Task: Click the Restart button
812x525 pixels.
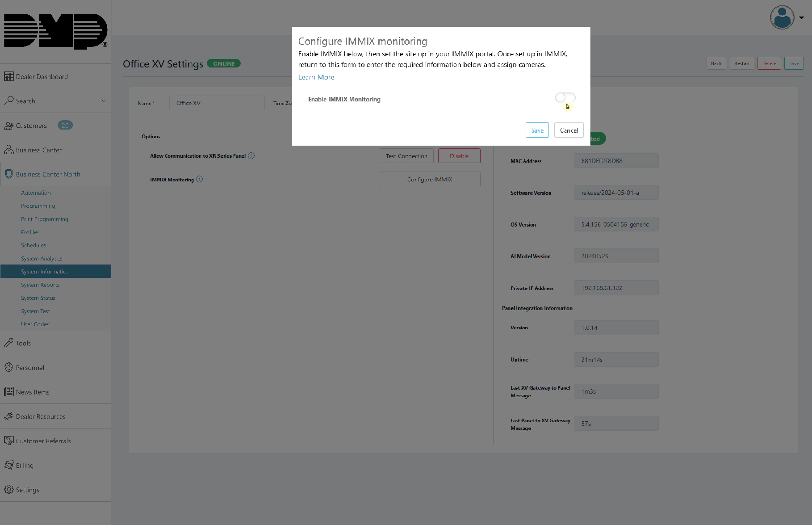Action: [742, 63]
